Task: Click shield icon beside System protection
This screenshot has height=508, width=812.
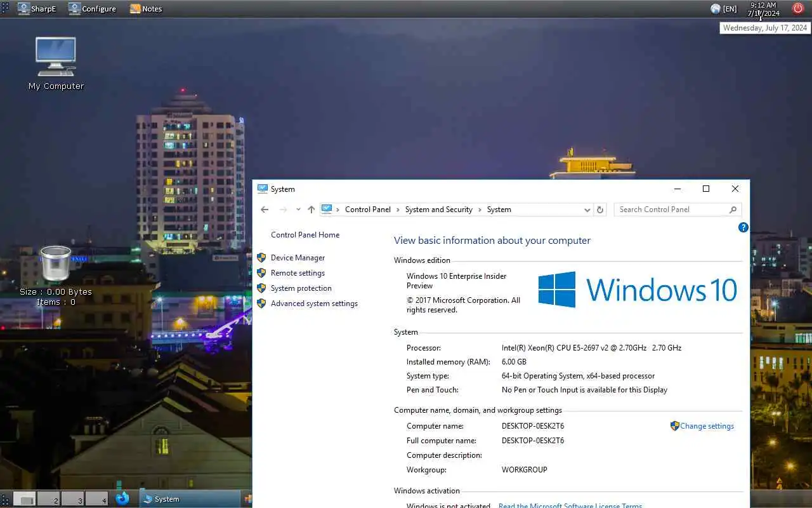Action: [261, 288]
